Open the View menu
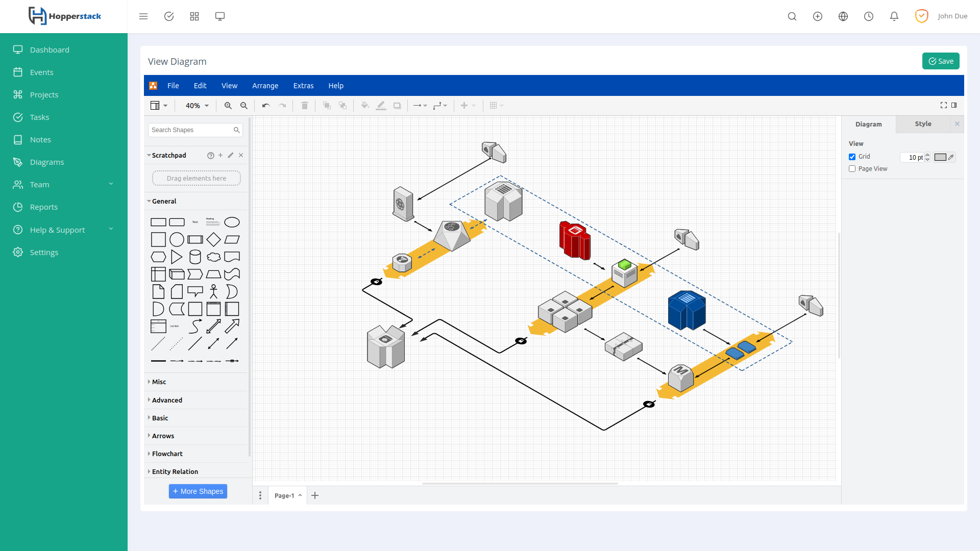Image resolution: width=980 pixels, height=551 pixels. point(229,85)
